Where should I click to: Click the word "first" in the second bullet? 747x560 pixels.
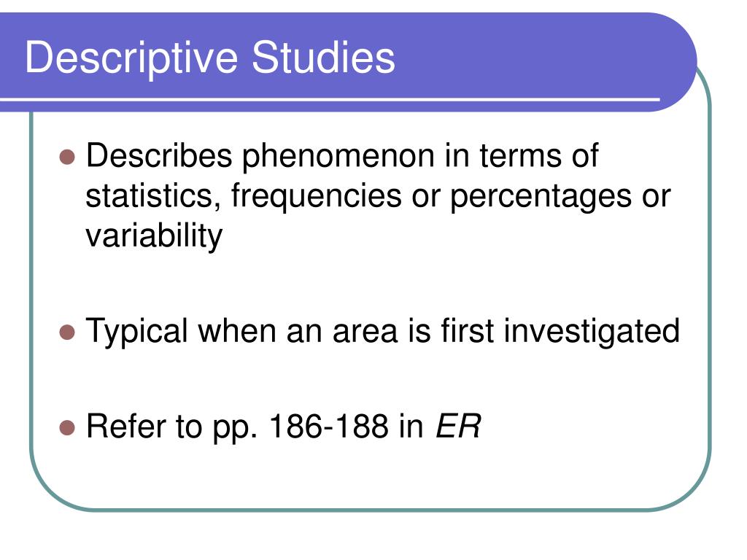point(466,330)
